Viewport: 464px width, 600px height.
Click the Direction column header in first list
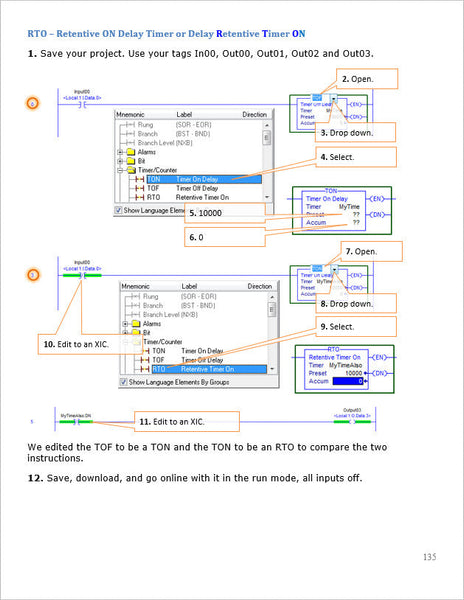click(254, 114)
